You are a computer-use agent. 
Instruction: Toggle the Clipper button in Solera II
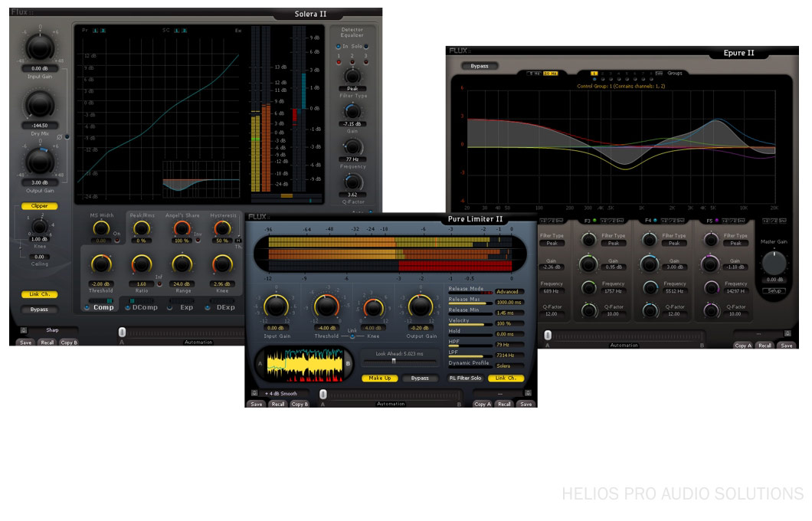pos(39,206)
